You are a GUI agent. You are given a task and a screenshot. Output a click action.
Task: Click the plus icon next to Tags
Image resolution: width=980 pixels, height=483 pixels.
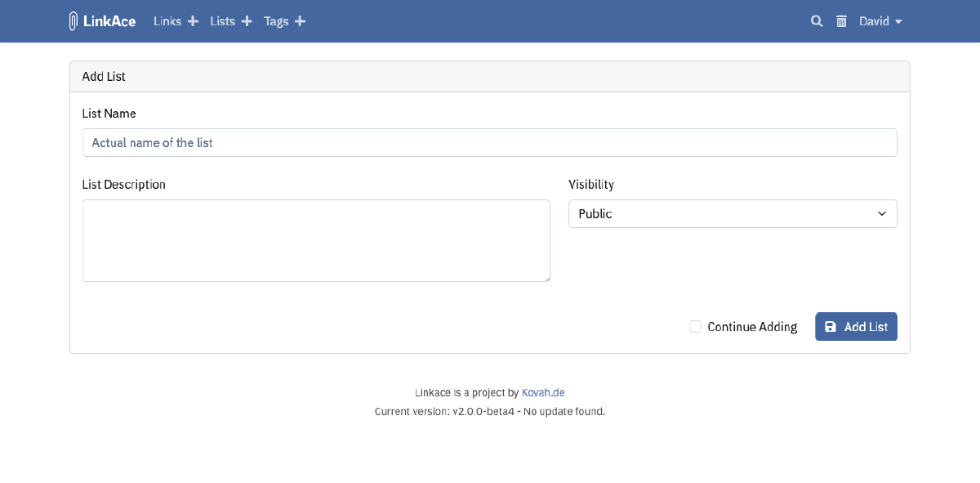click(x=301, y=20)
